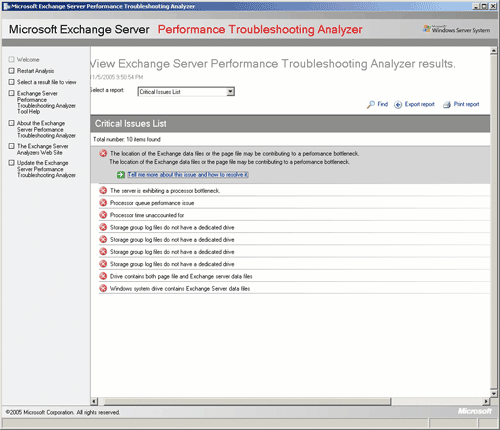Click the vertical scrollbar up arrow
Image resolution: width=500 pixels, height=430 pixels.
coord(494,51)
